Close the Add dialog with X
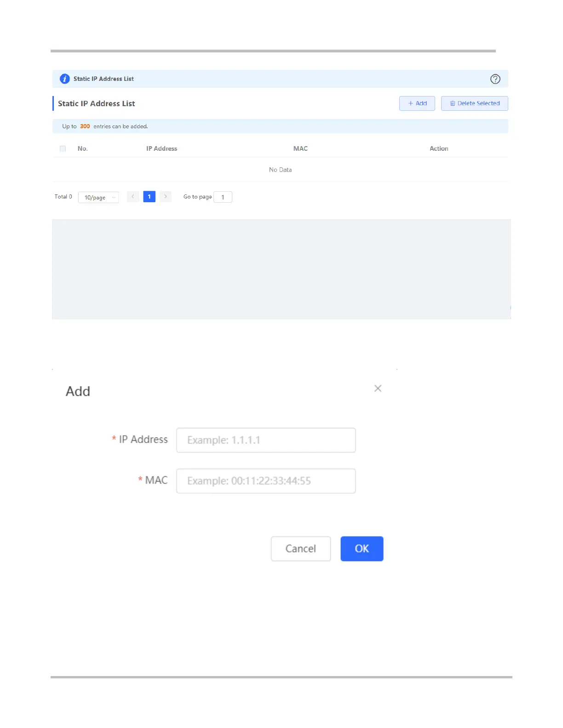The width and height of the screenshot is (563, 728). 378,388
